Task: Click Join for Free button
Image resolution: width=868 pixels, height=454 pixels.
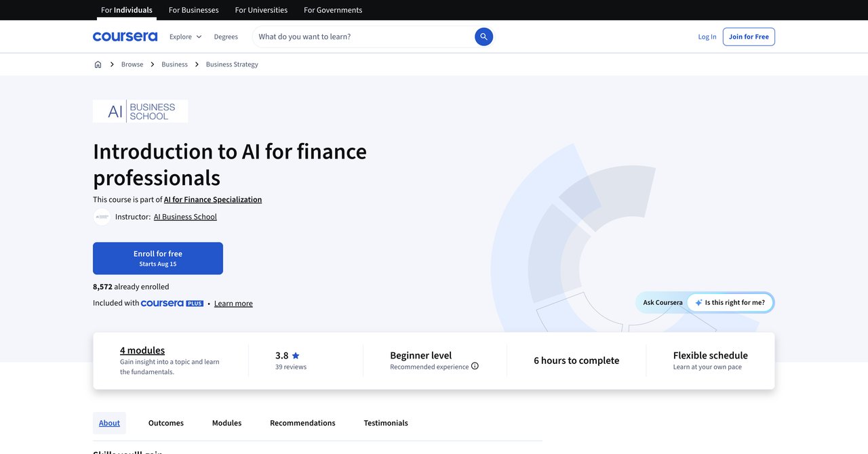Action: point(749,37)
